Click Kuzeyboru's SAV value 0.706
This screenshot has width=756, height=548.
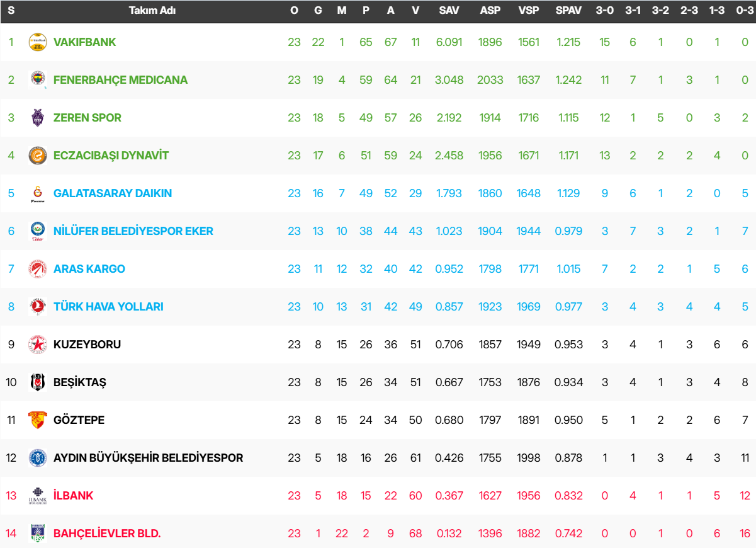pos(449,345)
